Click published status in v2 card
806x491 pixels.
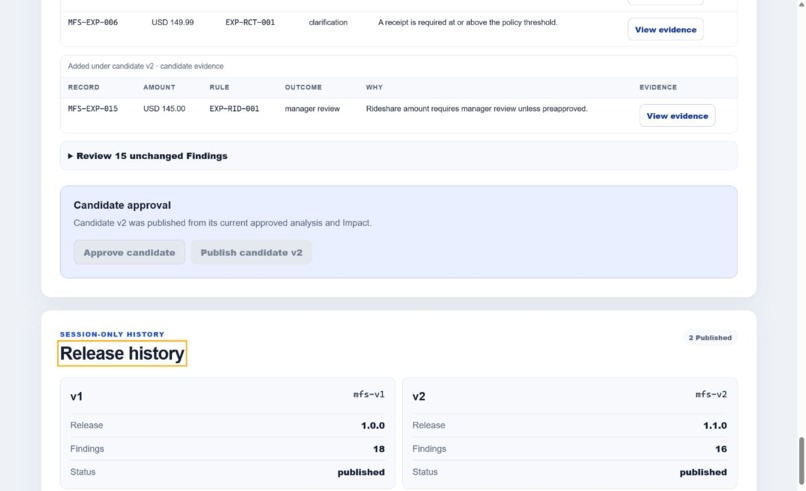[703, 472]
